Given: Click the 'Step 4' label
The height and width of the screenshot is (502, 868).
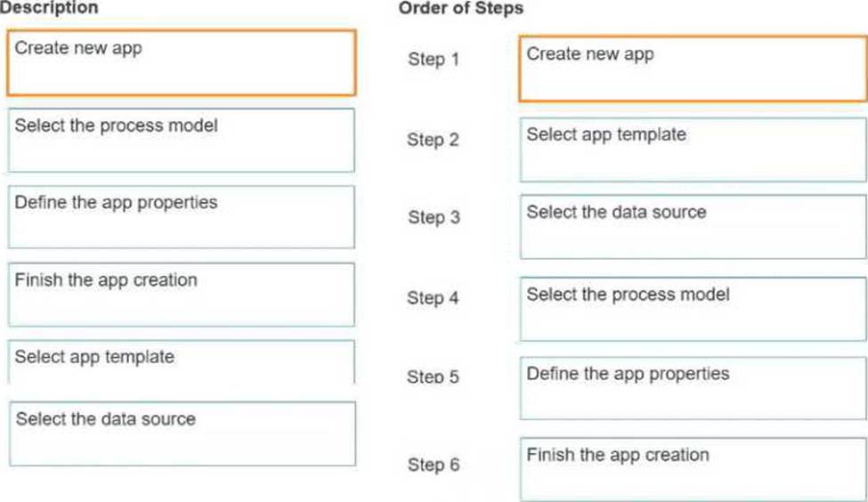Looking at the screenshot, I should point(434,298).
